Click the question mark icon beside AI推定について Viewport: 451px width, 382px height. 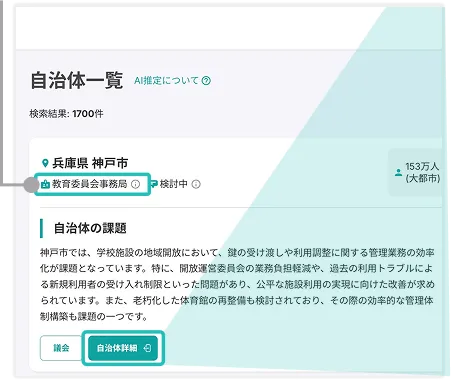(x=206, y=81)
